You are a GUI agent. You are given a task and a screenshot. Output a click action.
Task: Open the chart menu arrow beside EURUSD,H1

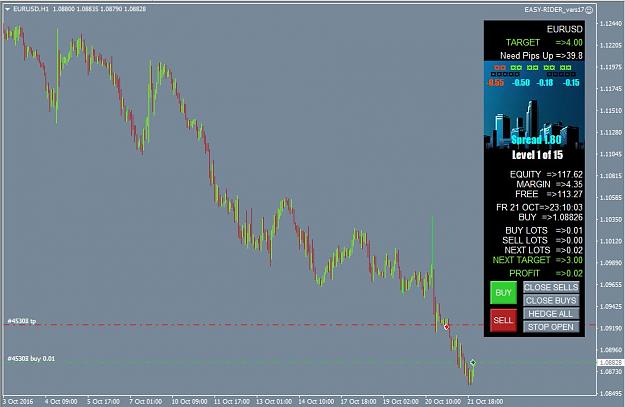click(x=7, y=9)
